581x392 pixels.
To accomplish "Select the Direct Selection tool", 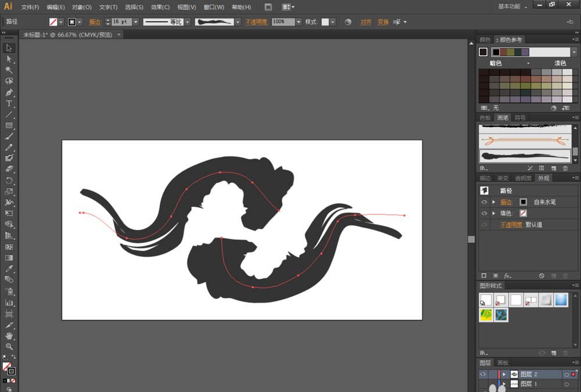I will 9,59.
